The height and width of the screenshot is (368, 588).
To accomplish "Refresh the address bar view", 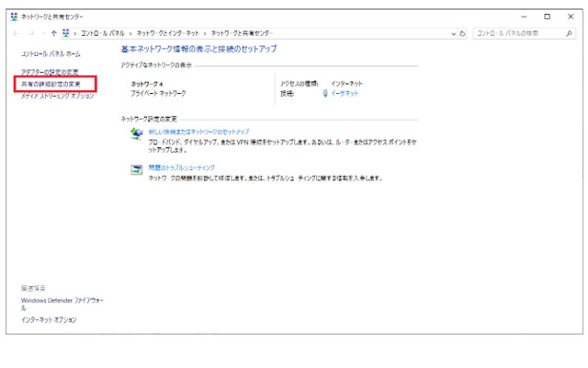I will click(462, 33).
